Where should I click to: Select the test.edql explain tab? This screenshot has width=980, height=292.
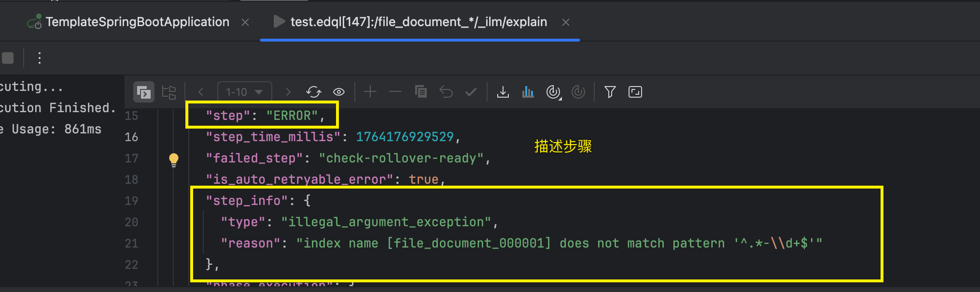pos(419,22)
